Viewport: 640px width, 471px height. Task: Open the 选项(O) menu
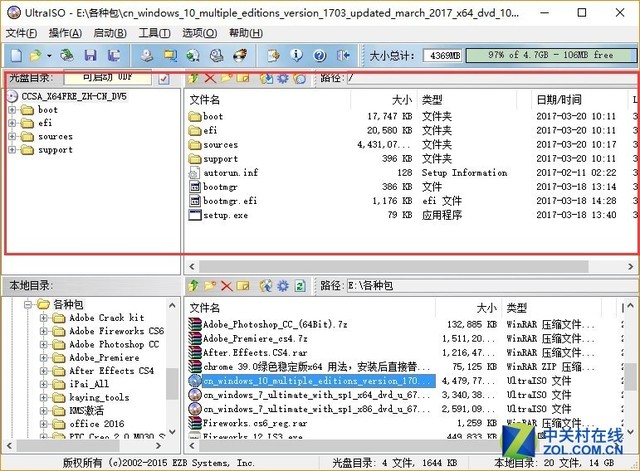200,33
